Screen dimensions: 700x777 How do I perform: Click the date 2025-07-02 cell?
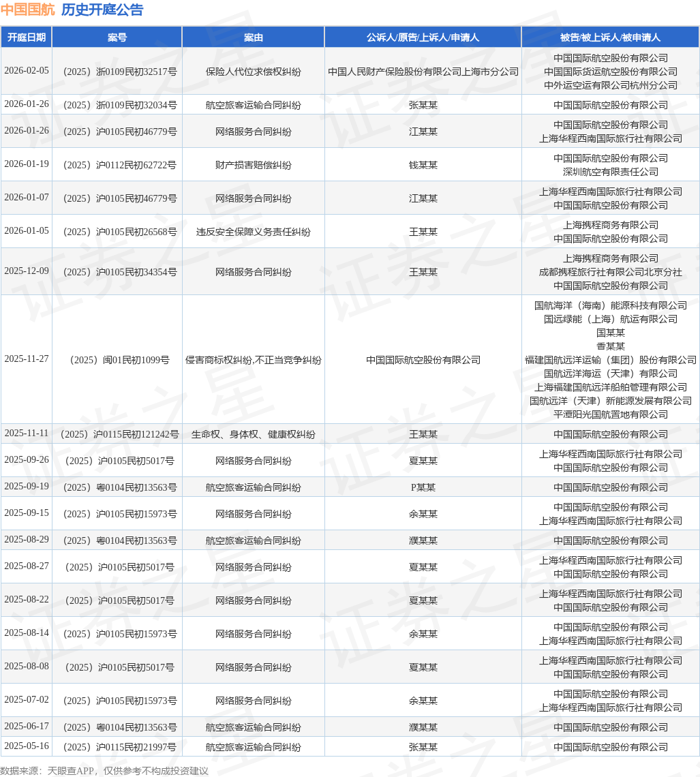(27, 700)
